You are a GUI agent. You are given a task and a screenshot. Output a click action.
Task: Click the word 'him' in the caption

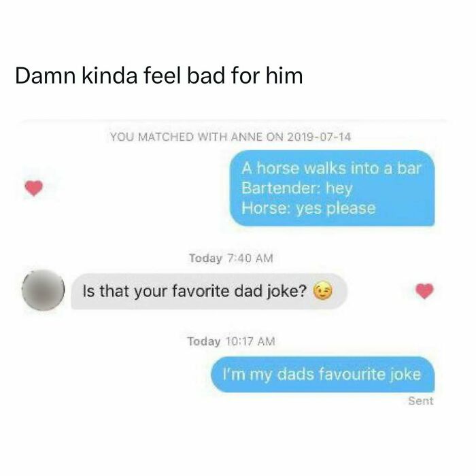[284, 75]
